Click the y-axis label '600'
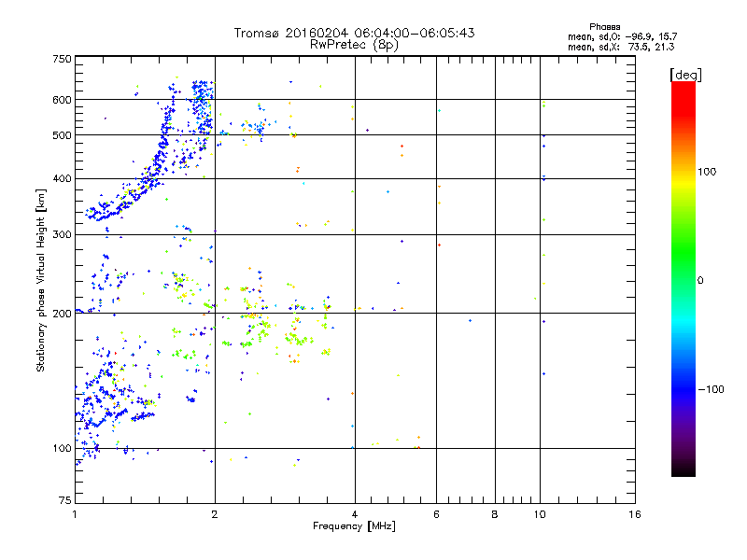 [x=62, y=100]
